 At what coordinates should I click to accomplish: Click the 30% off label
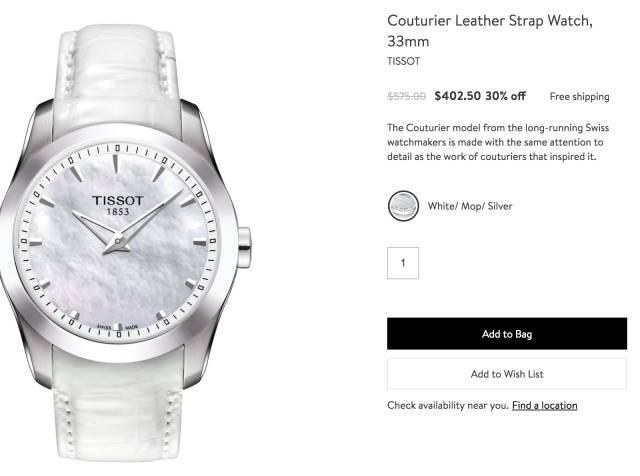(505, 96)
